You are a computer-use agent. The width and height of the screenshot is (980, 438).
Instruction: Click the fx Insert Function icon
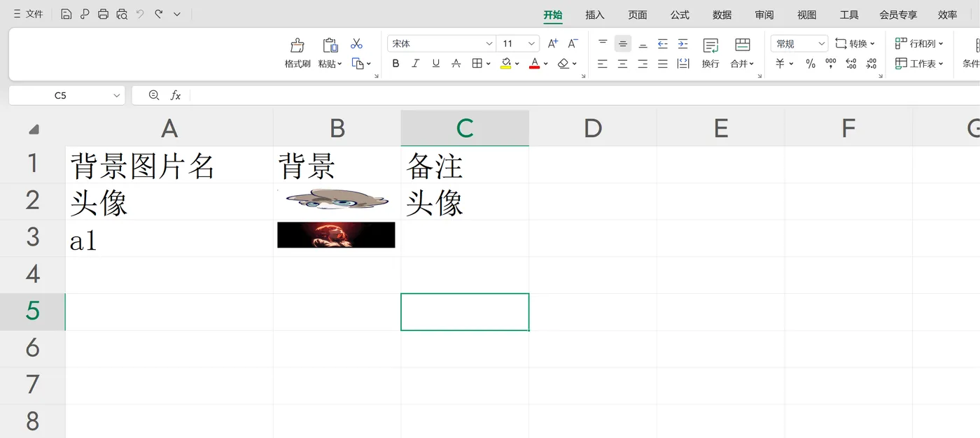click(176, 96)
